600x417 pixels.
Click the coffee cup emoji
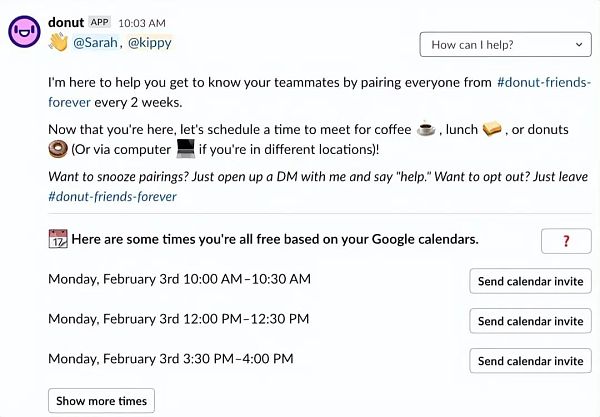pos(426,129)
